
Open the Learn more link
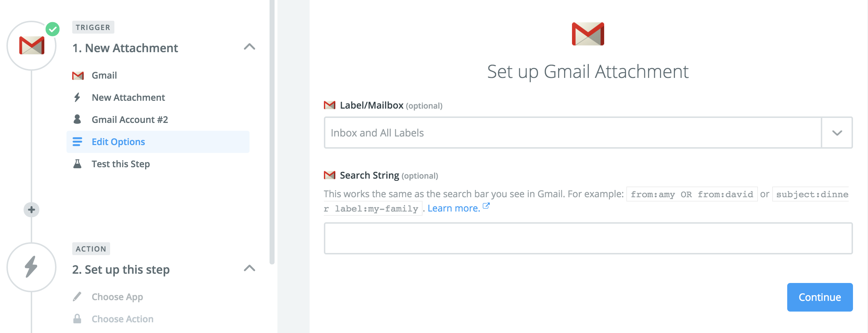coord(454,208)
